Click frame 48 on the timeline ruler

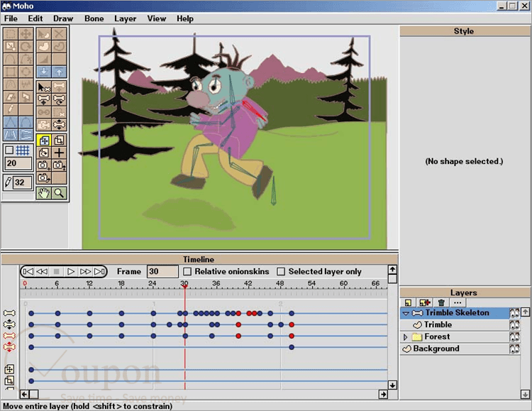click(x=280, y=283)
